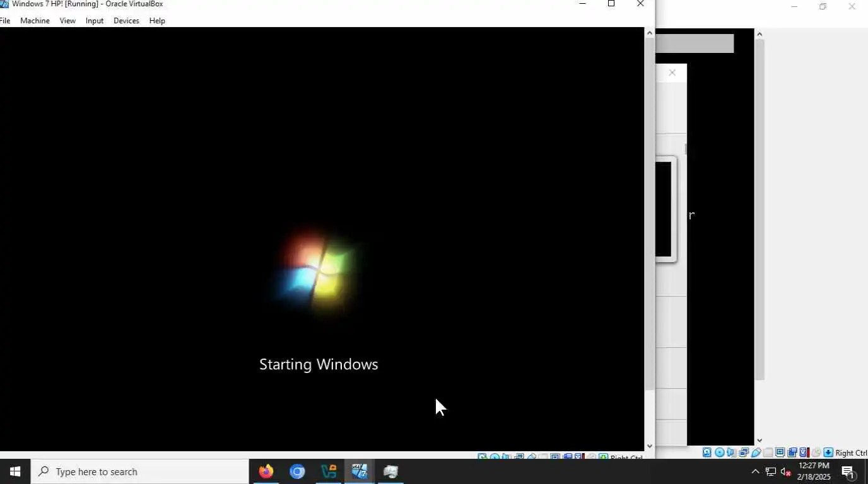Click mouse integration indicator in background VM status bar
The width and height of the screenshot is (868, 484).
816,452
